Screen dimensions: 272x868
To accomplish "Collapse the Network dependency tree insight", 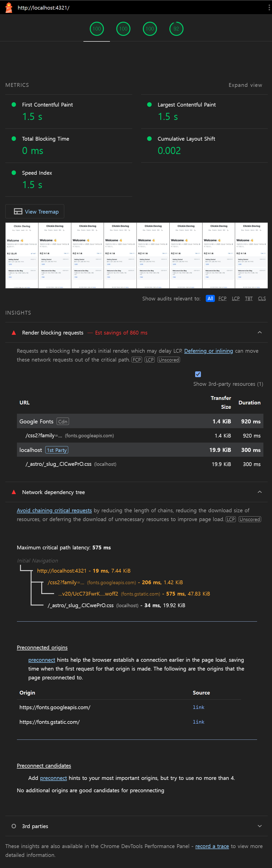I will 260,492.
